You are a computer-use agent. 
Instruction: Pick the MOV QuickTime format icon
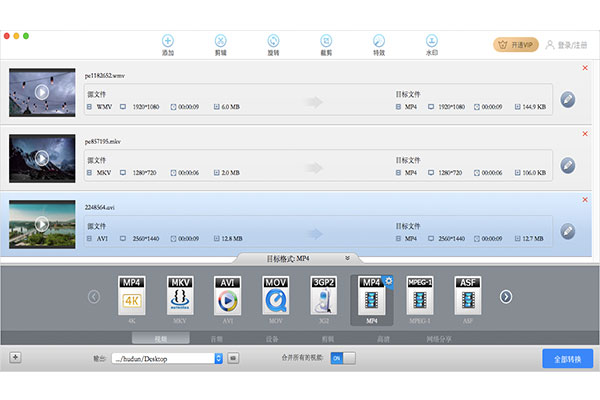click(x=276, y=296)
